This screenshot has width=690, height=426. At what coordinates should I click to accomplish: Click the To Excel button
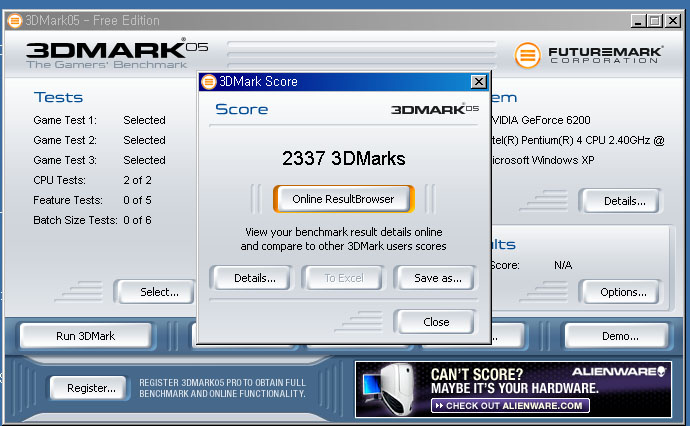click(x=344, y=278)
